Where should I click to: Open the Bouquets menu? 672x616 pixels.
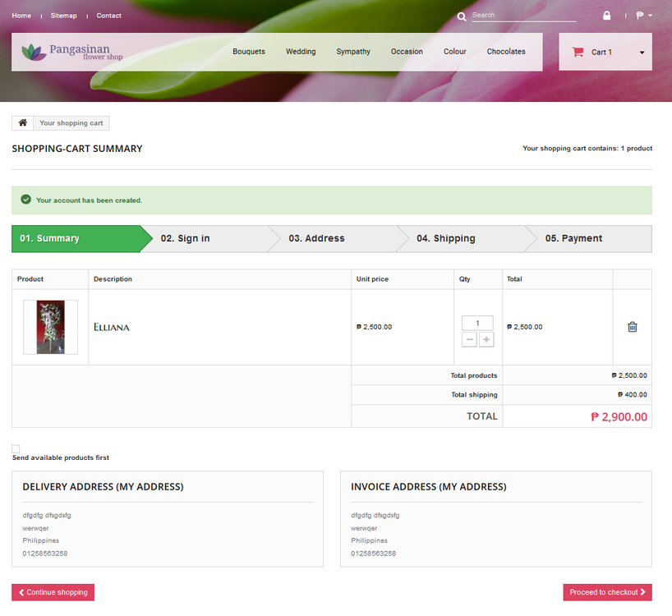pyautogui.click(x=249, y=51)
